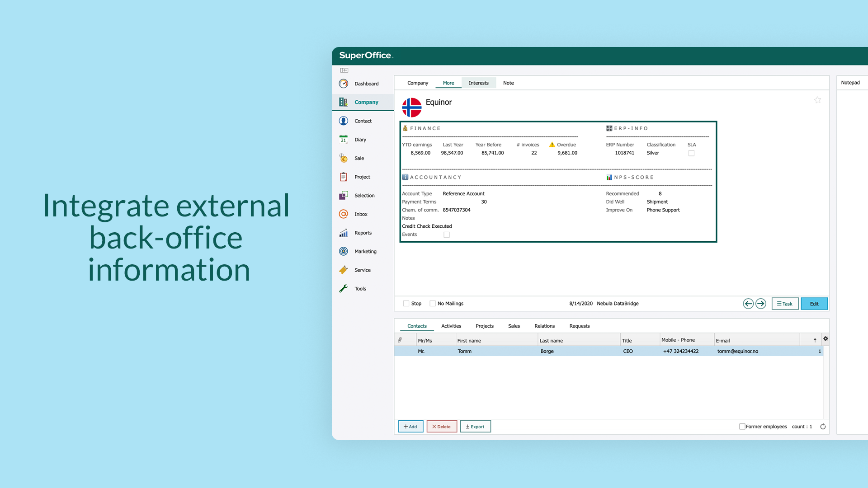Open the Service ticket icon
This screenshot has width=868, height=488.
344,270
